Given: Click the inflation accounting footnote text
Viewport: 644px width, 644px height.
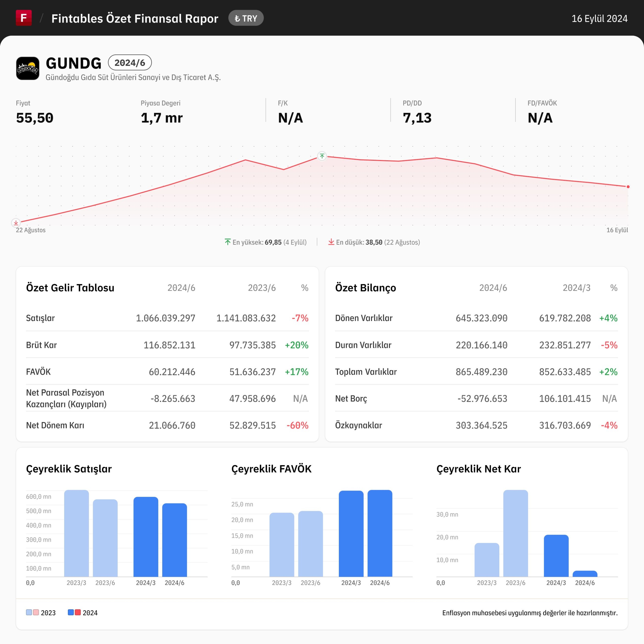Looking at the screenshot, I should 530,613.
